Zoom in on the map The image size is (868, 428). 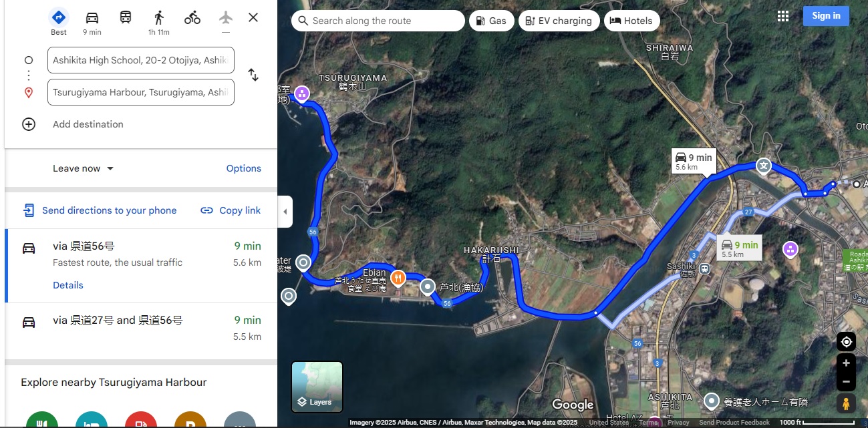pyautogui.click(x=846, y=363)
